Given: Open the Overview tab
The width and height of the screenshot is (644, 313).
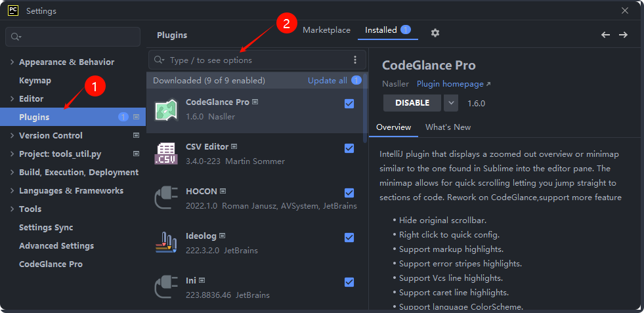Looking at the screenshot, I should tap(393, 127).
